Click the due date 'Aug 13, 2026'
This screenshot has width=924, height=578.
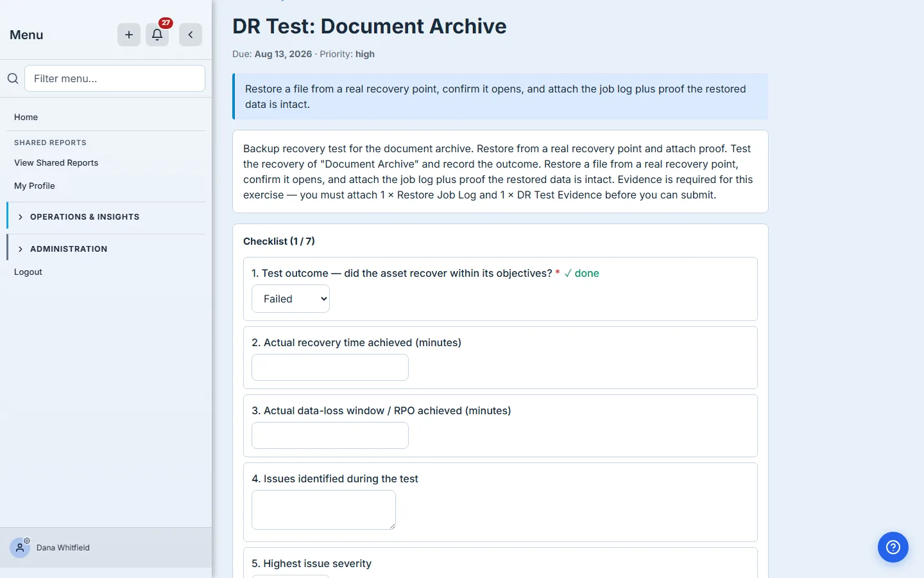pyautogui.click(x=283, y=54)
